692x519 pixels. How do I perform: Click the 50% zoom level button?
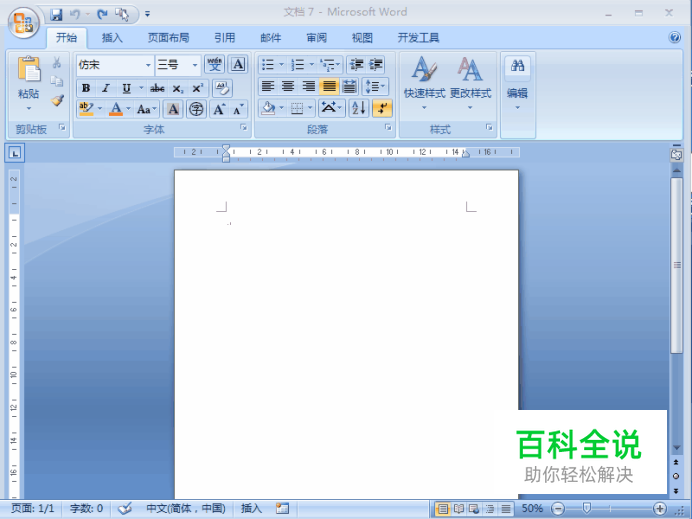[532, 508]
